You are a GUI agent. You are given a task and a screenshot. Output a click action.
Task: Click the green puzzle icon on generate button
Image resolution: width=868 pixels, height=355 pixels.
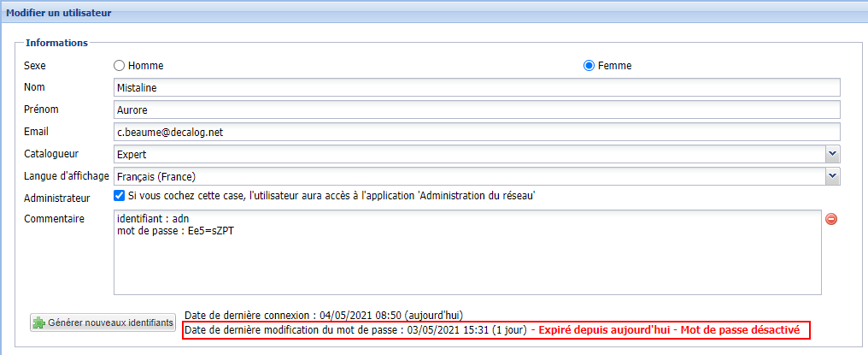(38, 323)
